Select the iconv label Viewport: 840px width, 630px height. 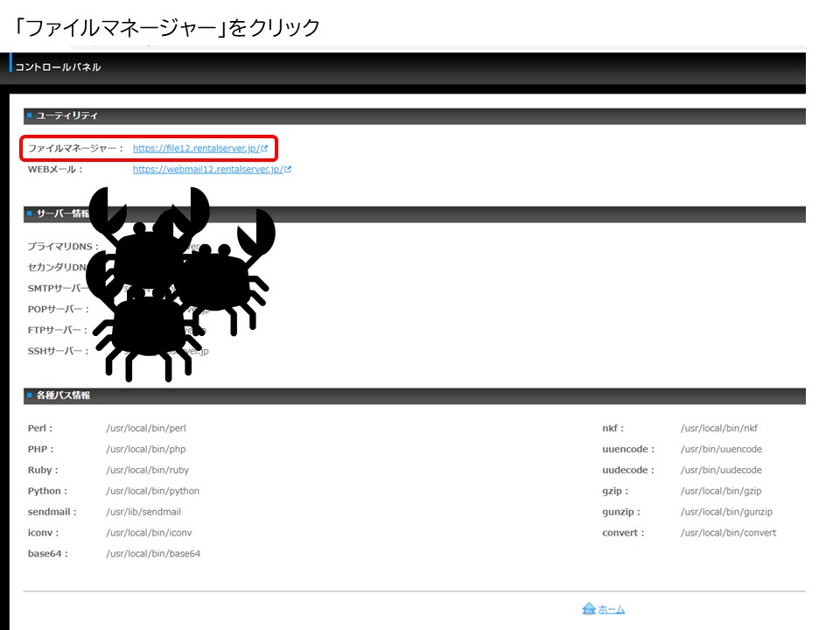44,533
